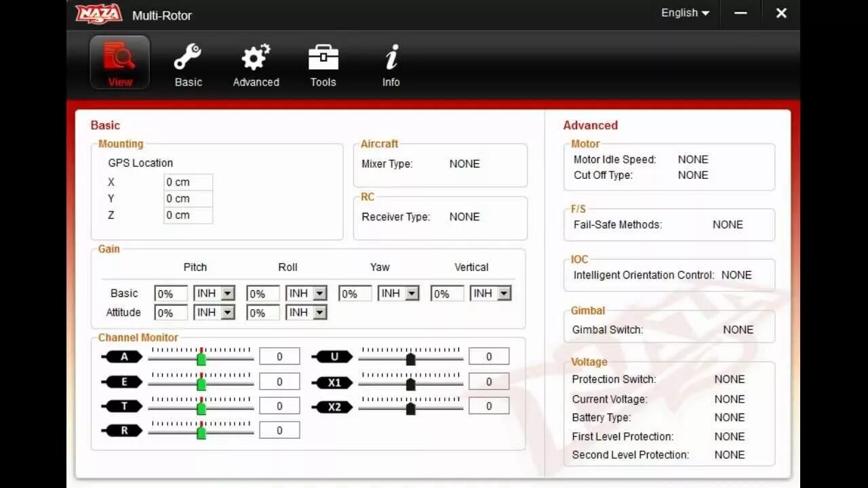This screenshot has height=488, width=868.
Task: Click channel U value box
Action: tap(489, 357)
